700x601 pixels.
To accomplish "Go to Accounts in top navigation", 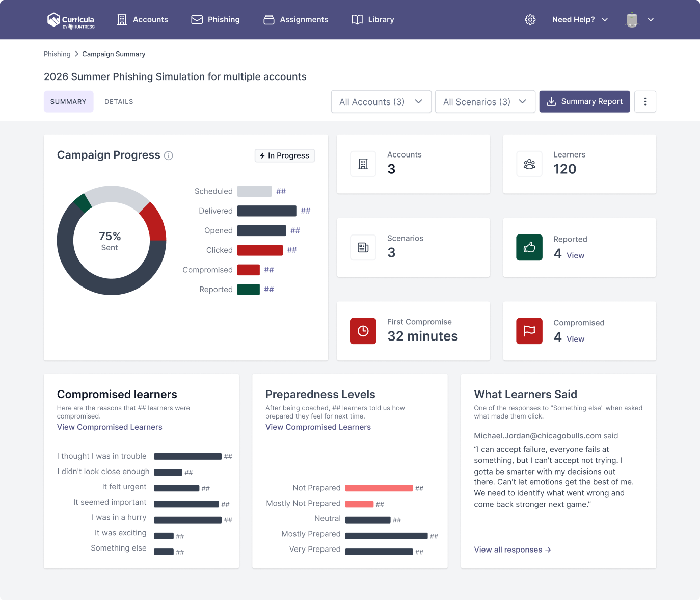I will (x=143, y=20).
